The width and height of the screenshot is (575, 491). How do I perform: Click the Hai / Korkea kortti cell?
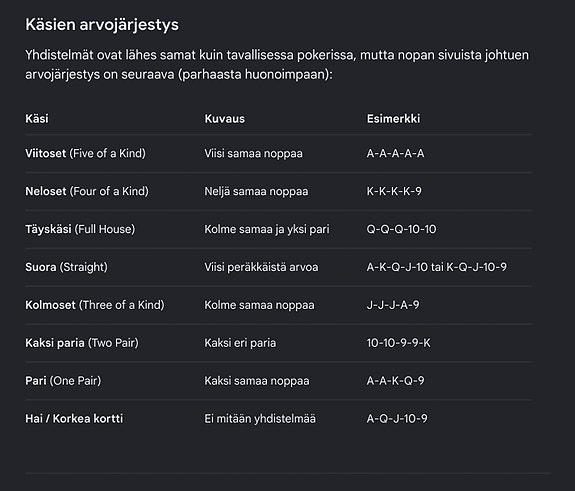point(74,418)
